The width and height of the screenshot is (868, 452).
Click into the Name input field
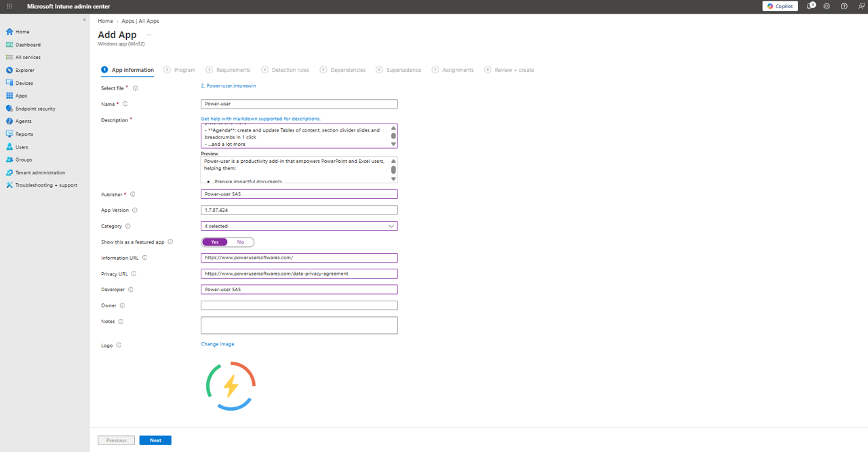click(299, 104)
